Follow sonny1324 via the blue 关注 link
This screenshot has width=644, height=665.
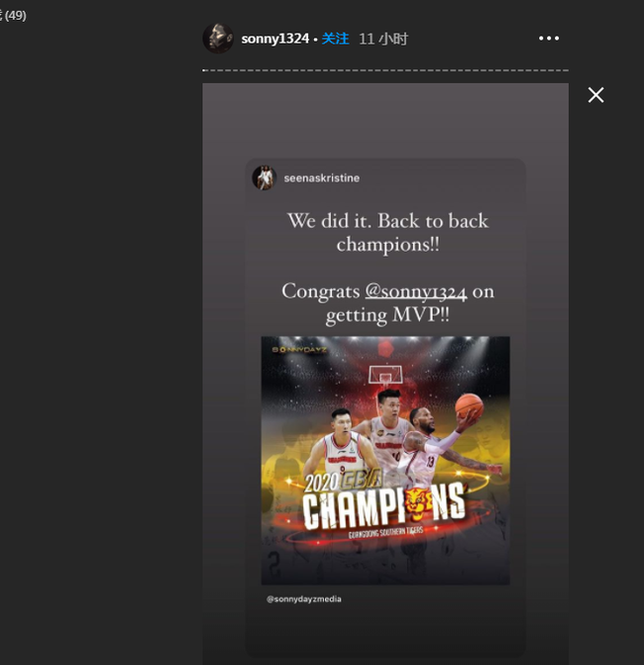click(x=335, y=39)
